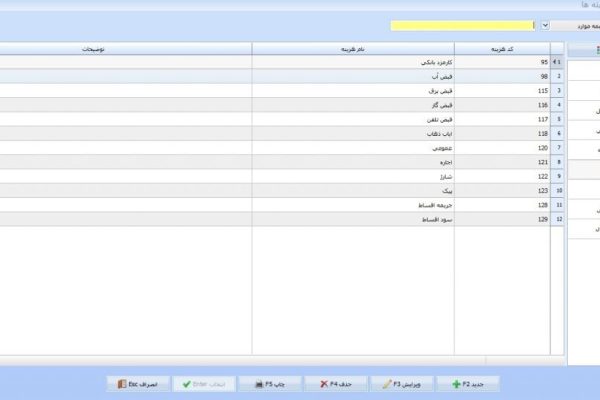Click expense code cell 95

pos(502,62)
